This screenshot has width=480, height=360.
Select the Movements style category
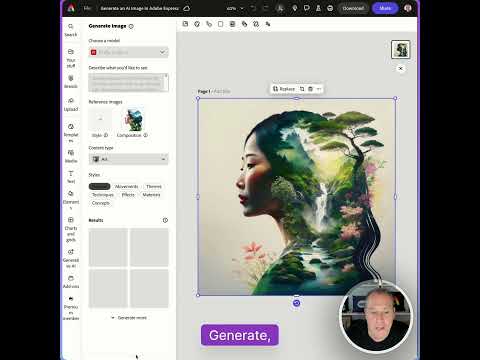126,186
